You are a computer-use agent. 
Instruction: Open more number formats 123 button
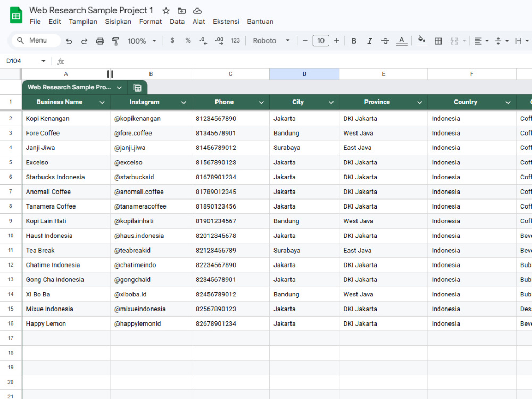tap(236, 40)
